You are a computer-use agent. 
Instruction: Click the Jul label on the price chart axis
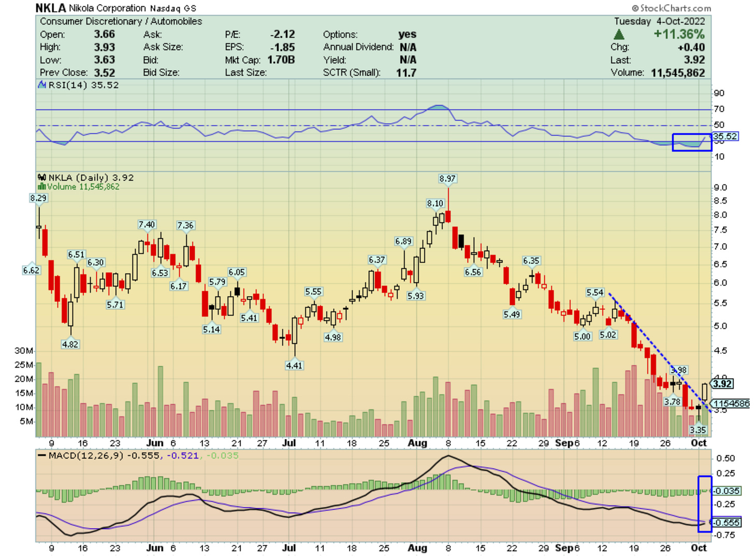(289, 443)
